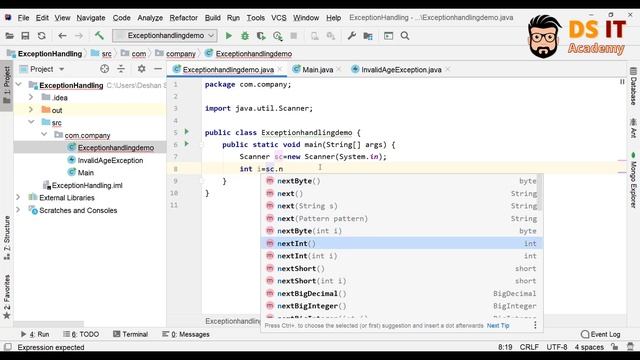Select ExceptionHandling.iml file in tree

87,185
